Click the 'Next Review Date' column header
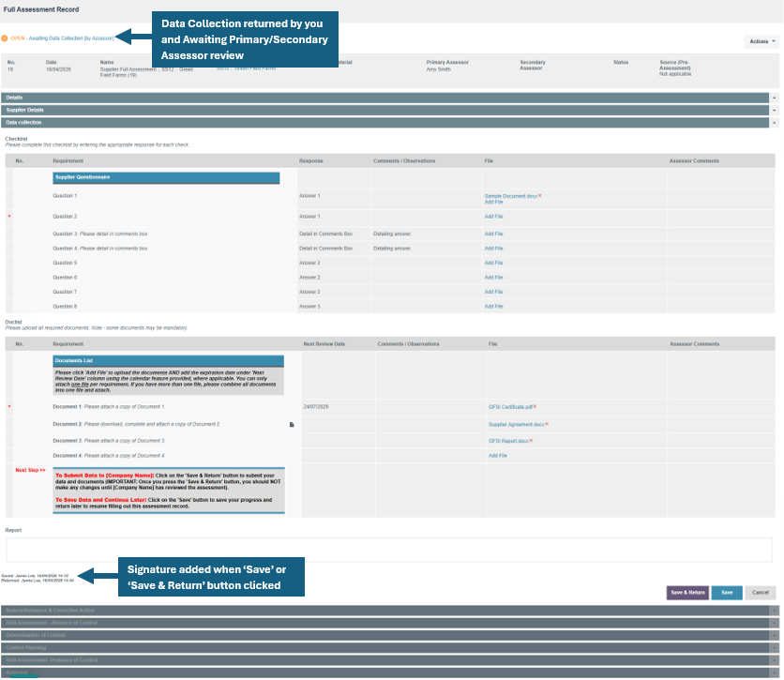 324,344
